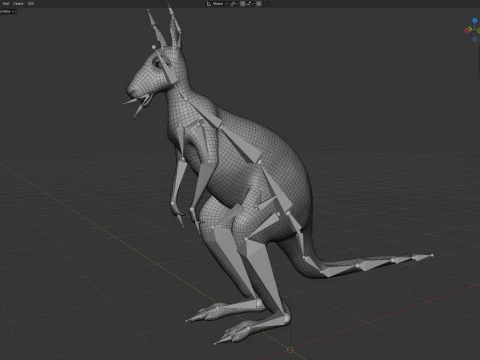
Task: Click the red negative X axis gizmo circle
Action: [x=466, y=30]
